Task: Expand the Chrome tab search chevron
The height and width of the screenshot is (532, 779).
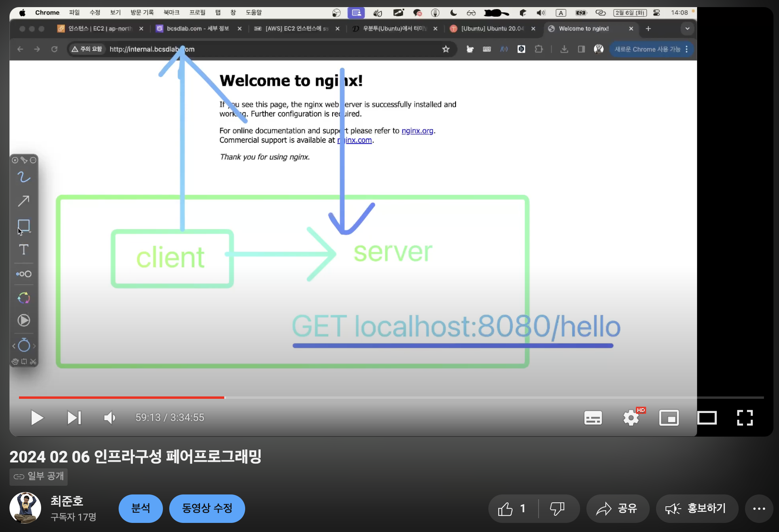Action: pos(687,28)
